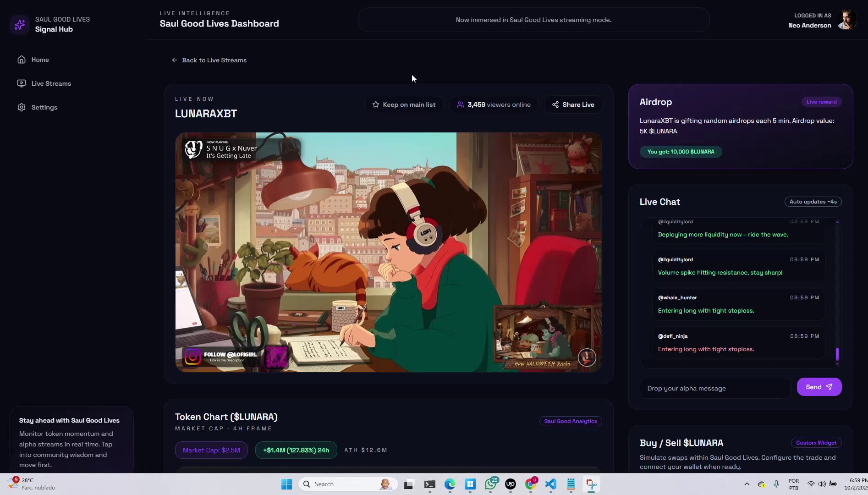Click the Custom Widget badge

click(x=816, y=443)
